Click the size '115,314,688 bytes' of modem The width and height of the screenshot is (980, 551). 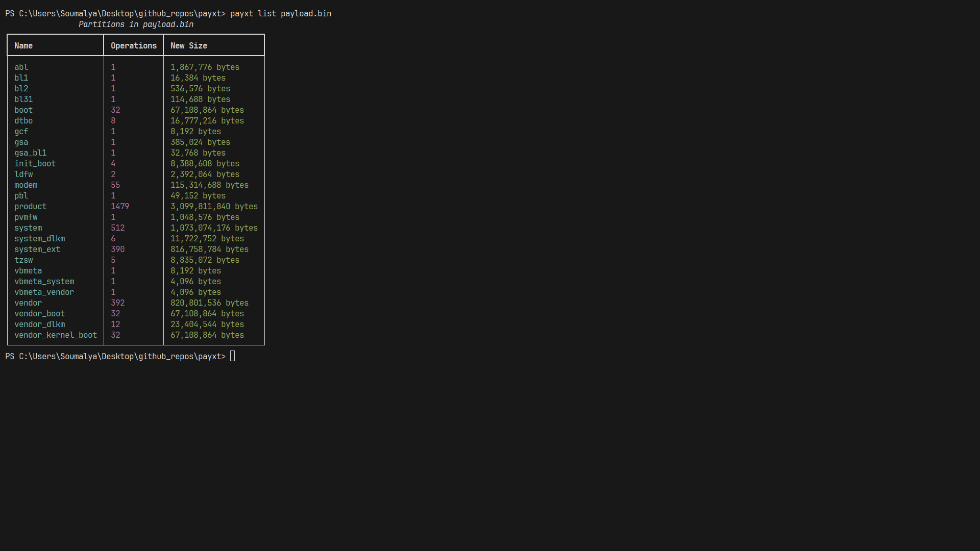[210, 185]
